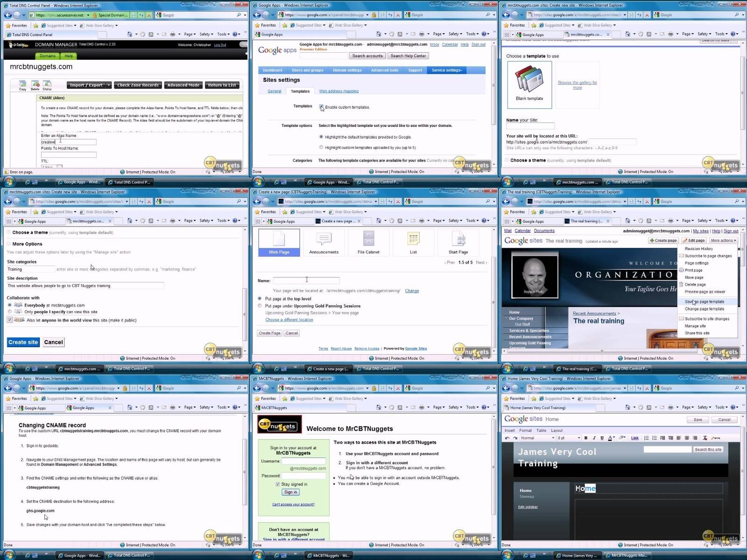Open Import / Export dropdown arrow in DNS panel
747x560 pixels.
click(x=108, y=85)
